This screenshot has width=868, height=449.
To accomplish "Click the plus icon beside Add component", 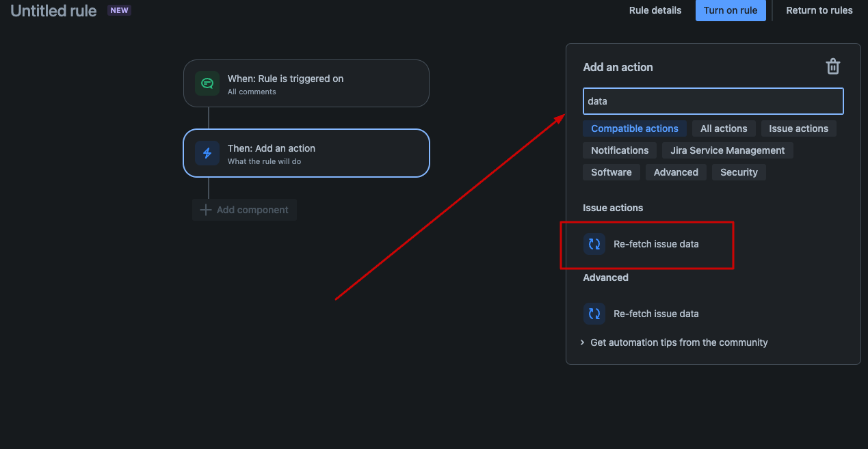I will tap(205, 210).
